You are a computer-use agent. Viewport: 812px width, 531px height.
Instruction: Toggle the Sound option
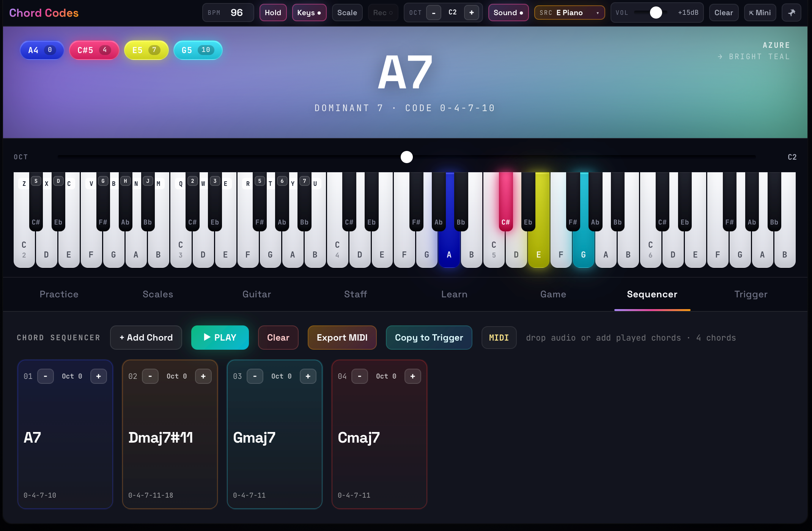tap(508, 13)
